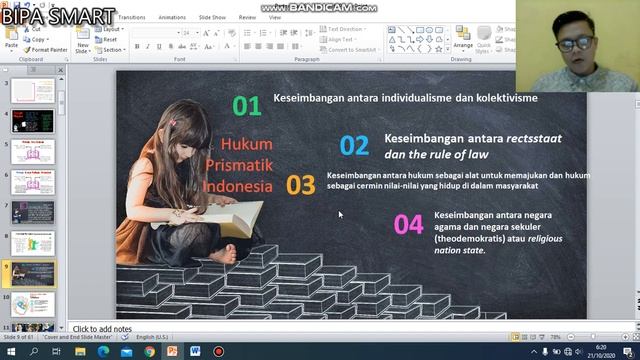The image size is (640, 360).
Task: Fit slide to current window icon
Action: [636, 337]
